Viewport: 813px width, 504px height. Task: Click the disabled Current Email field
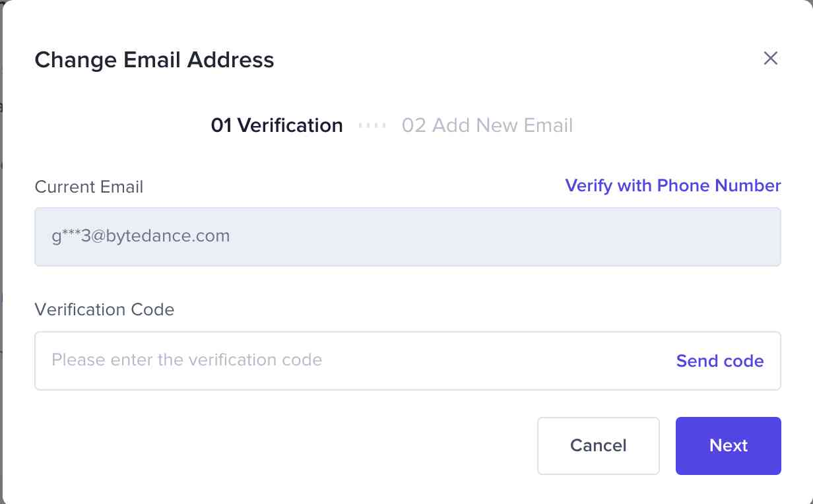[462, 237]
